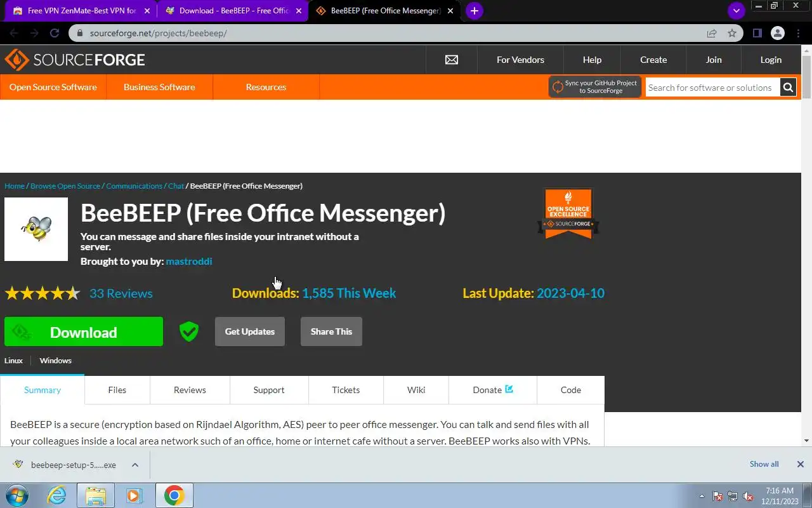Click the Open Source Excellence badge
The height and width of the screenshot is (508, 812).
[x=568, y=214]
